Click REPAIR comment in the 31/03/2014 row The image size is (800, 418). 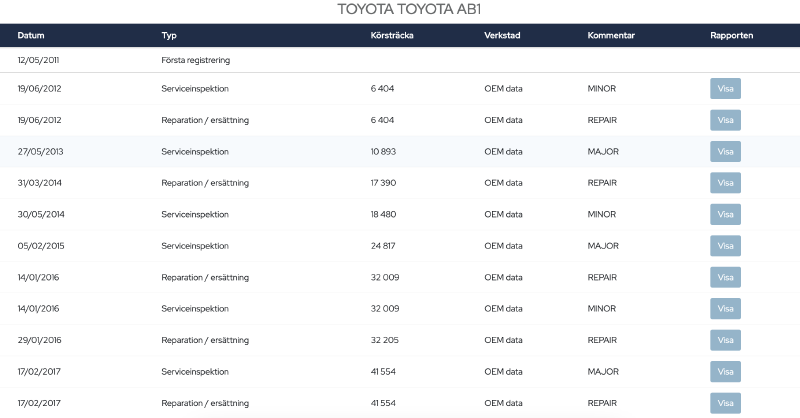(x=602, y=183)
